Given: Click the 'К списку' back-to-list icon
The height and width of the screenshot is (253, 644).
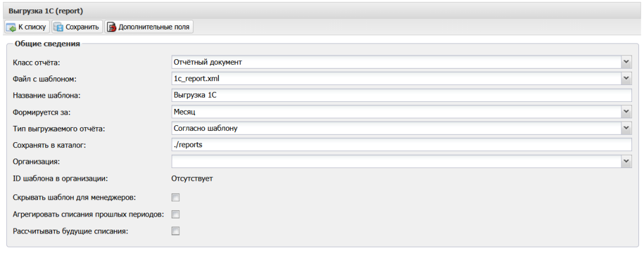Looking at the screenshot, I should 11,27.
